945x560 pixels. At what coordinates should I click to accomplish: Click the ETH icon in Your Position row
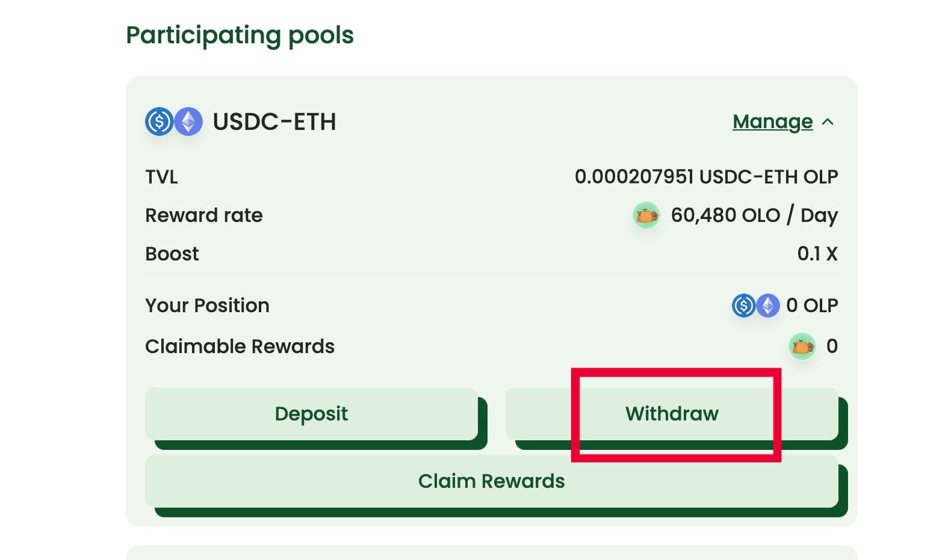pos(768,306)
